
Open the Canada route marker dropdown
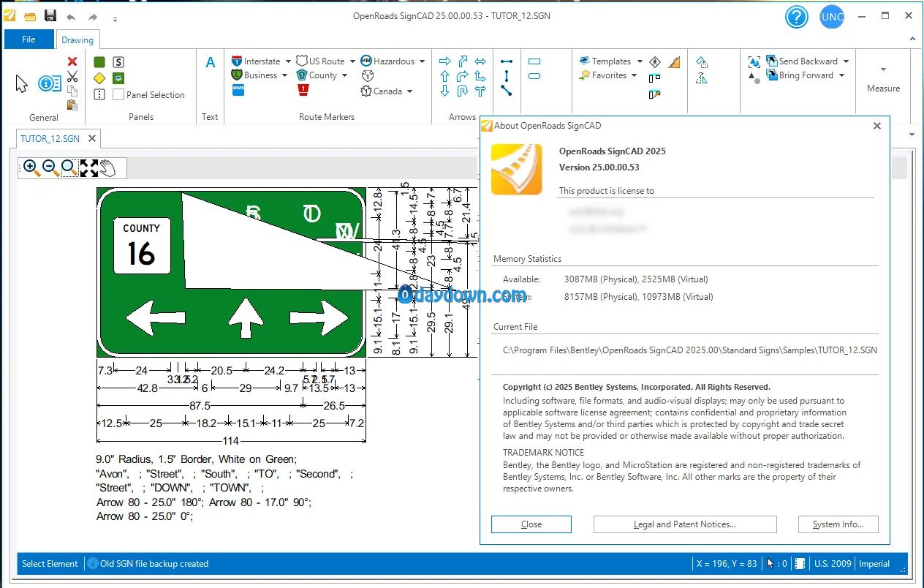[x=410, y=91]
